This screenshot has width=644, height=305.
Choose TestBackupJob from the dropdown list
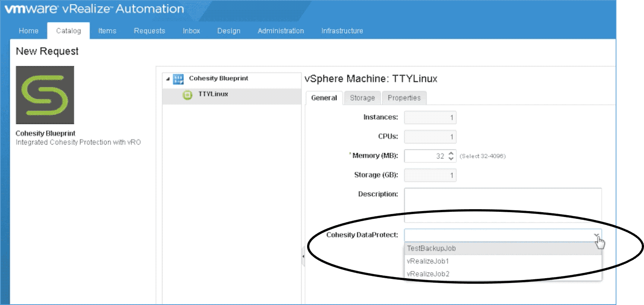431,248
